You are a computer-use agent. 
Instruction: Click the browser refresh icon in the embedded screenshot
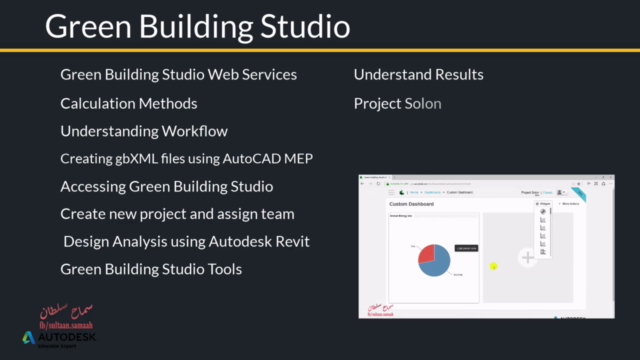(378, 184)
